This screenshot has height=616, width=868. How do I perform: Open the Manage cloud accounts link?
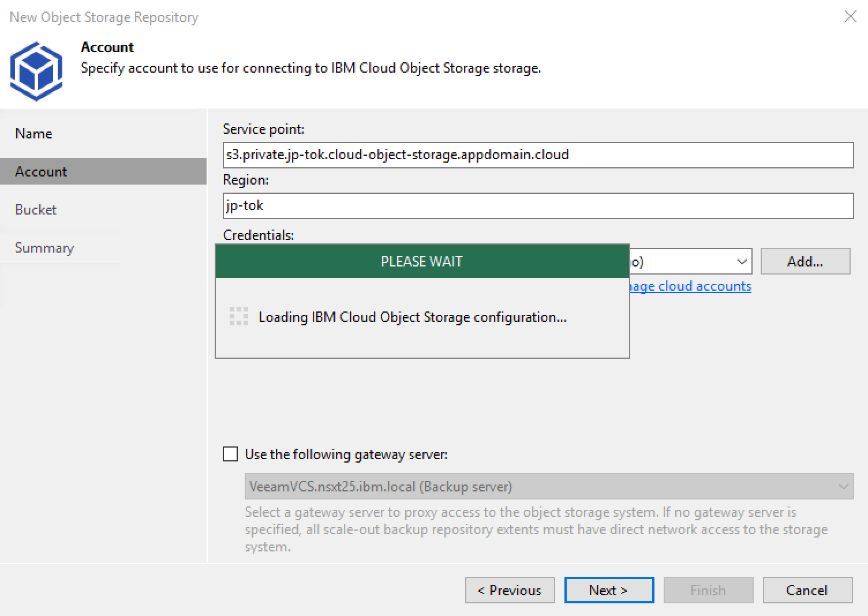690,286
